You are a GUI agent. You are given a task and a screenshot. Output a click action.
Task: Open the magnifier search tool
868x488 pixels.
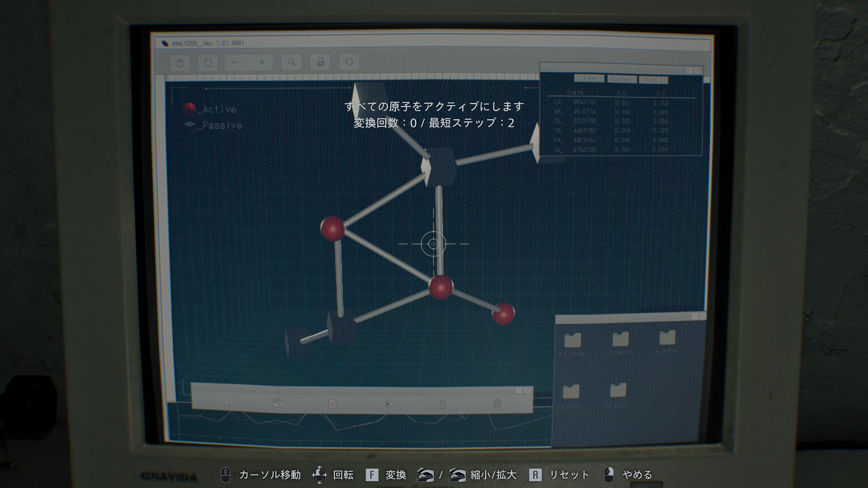point(291,62)
